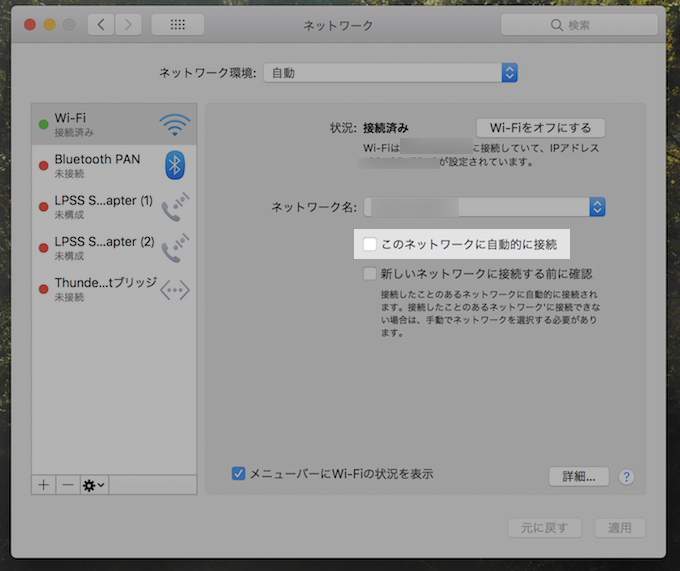The image size is (680, 571).
Task: Select LPSS Serial Adapter (2) service
Action: (103, 248)
